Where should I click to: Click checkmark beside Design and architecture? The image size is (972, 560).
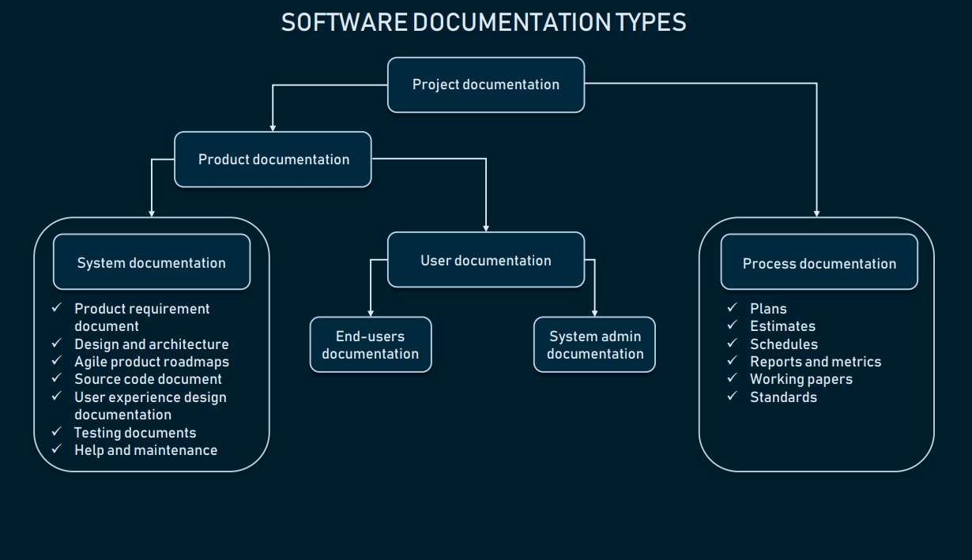coord(56,344)
